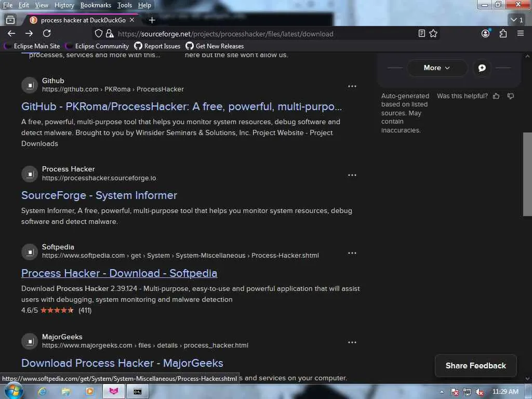Open the command prompt taskbar button
The image size is (532, 399).
137,392
